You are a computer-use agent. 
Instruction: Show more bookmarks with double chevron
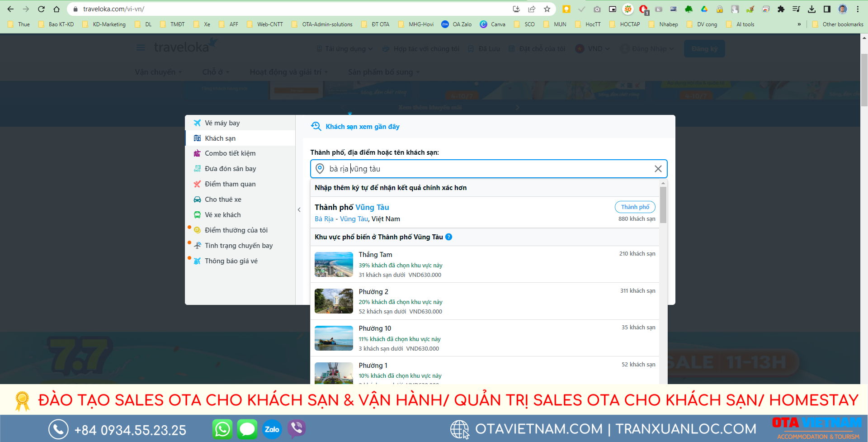coord(799,24)
